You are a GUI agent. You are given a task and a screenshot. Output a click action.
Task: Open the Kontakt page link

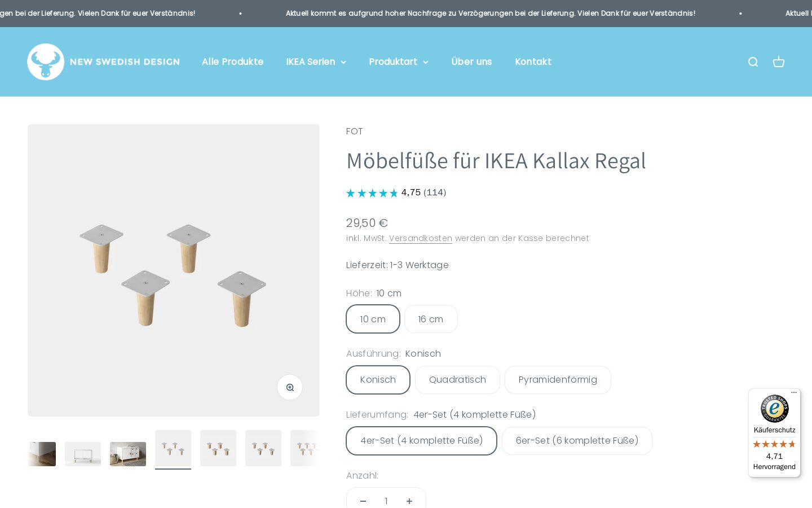click(x=533, y=62)
